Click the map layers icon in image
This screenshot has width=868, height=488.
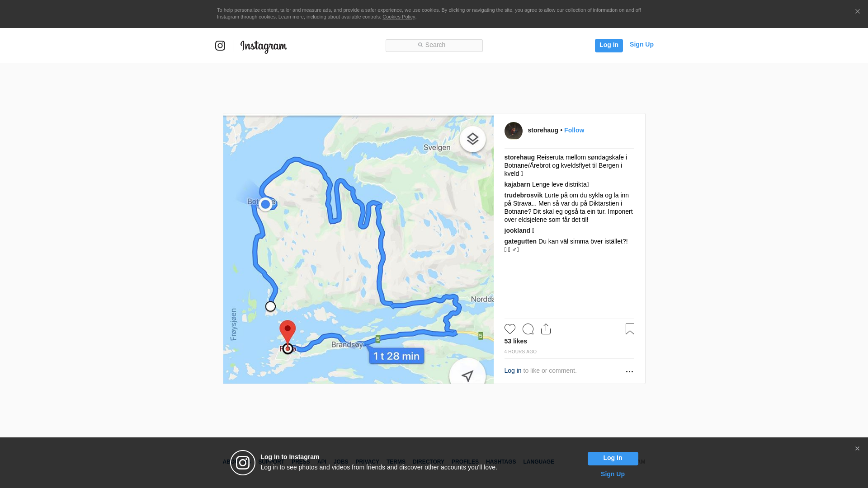click(x=472, y=139)
